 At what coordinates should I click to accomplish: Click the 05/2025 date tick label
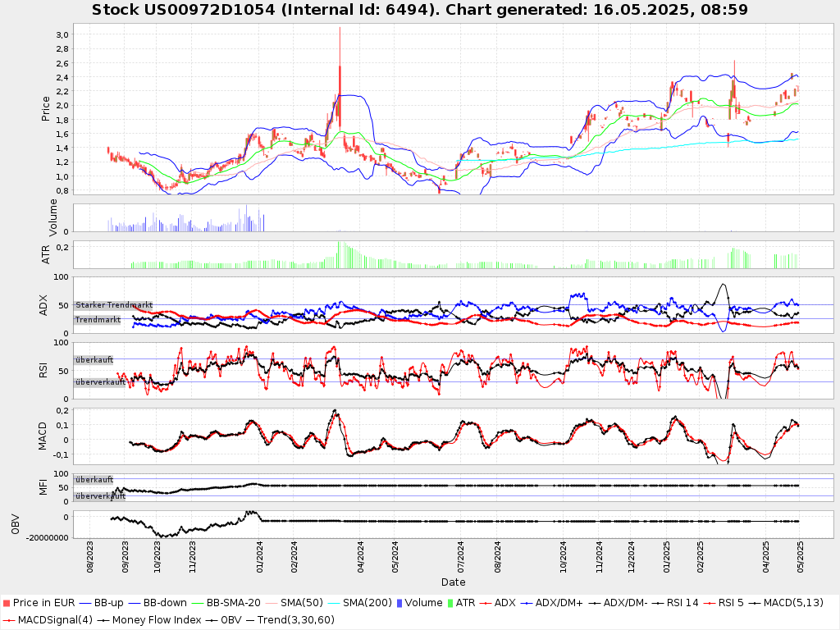tap(800, 557)
